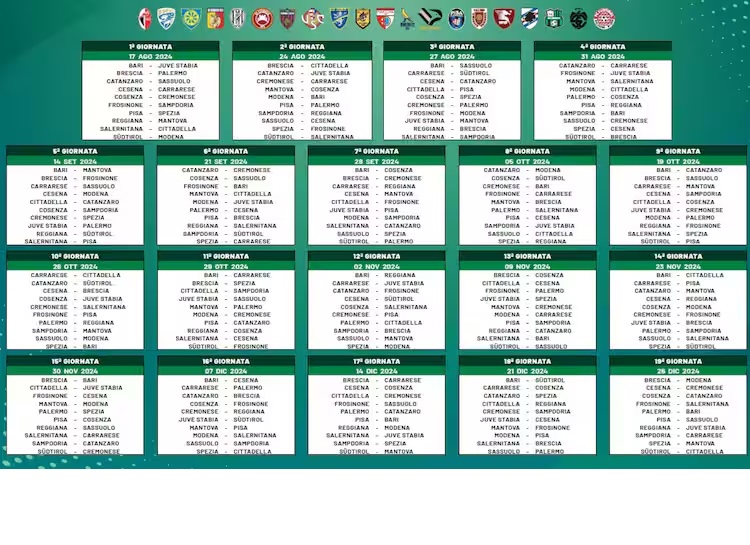Click REGGIANA - FROSINONE in 9ª giornata
This screenshot has height=545, width=750.
680,226
